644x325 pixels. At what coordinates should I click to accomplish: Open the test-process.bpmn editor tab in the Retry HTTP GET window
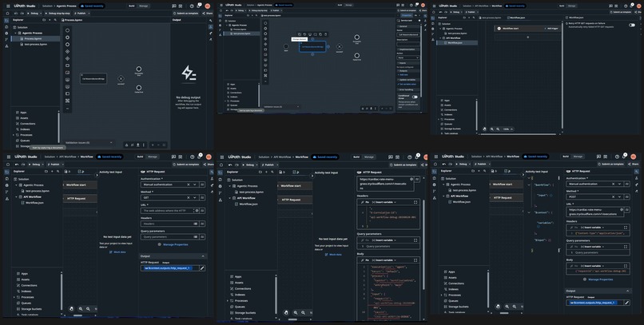click(x=491, y=18)
